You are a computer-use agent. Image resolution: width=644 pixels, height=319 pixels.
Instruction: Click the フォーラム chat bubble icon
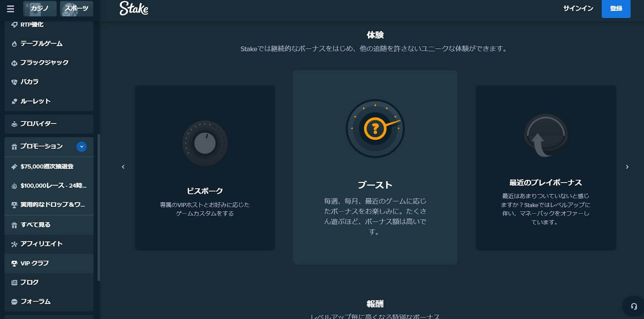tap(14, 302)
